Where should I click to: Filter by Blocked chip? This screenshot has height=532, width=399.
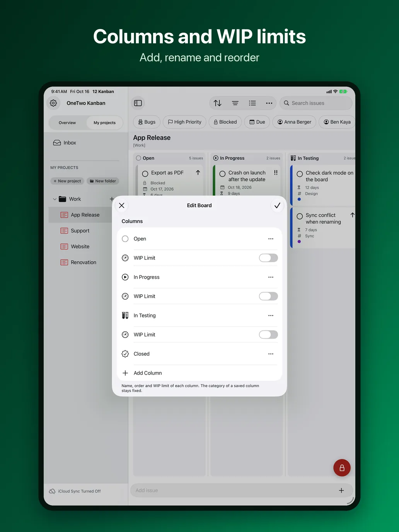(225, 122)
